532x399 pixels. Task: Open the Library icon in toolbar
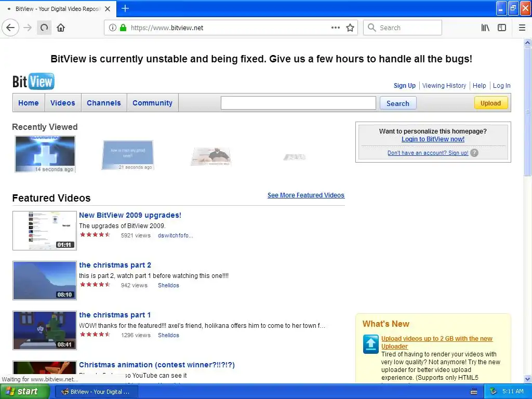(485, 28)
